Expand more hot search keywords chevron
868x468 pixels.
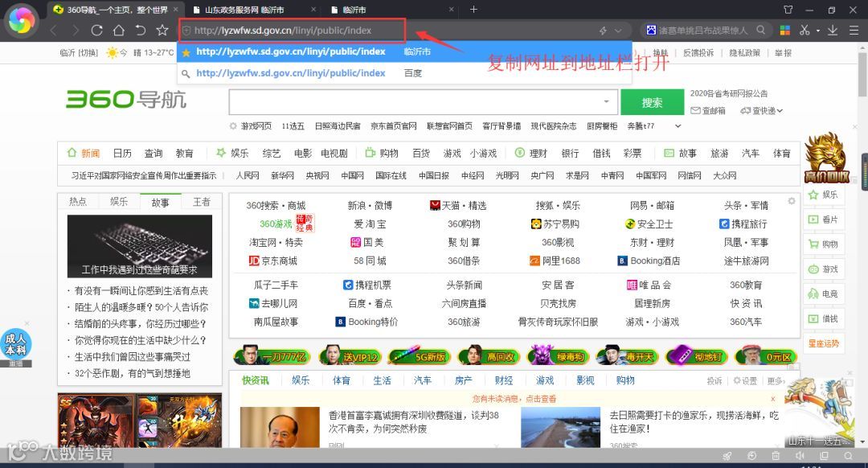(x=678, y=126)
